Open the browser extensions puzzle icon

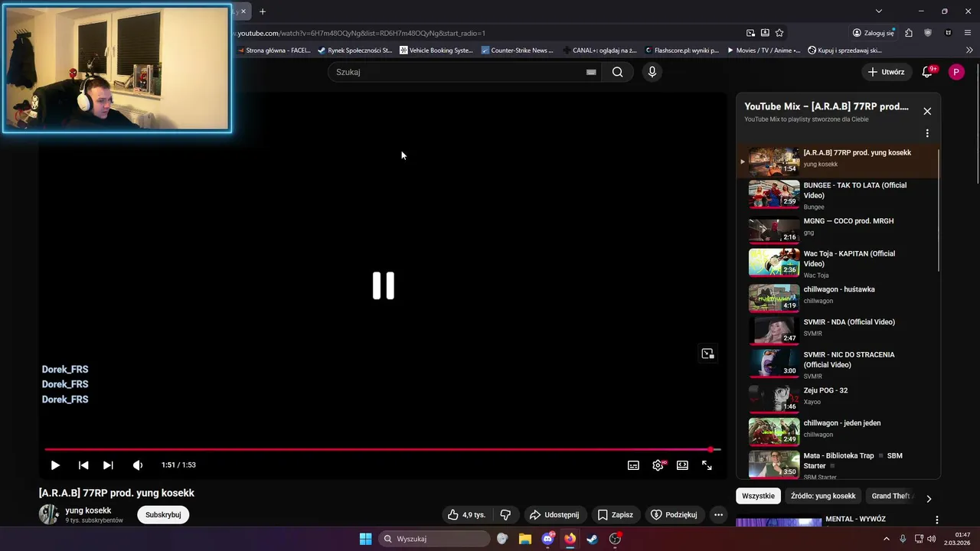(x=909, y=33)
